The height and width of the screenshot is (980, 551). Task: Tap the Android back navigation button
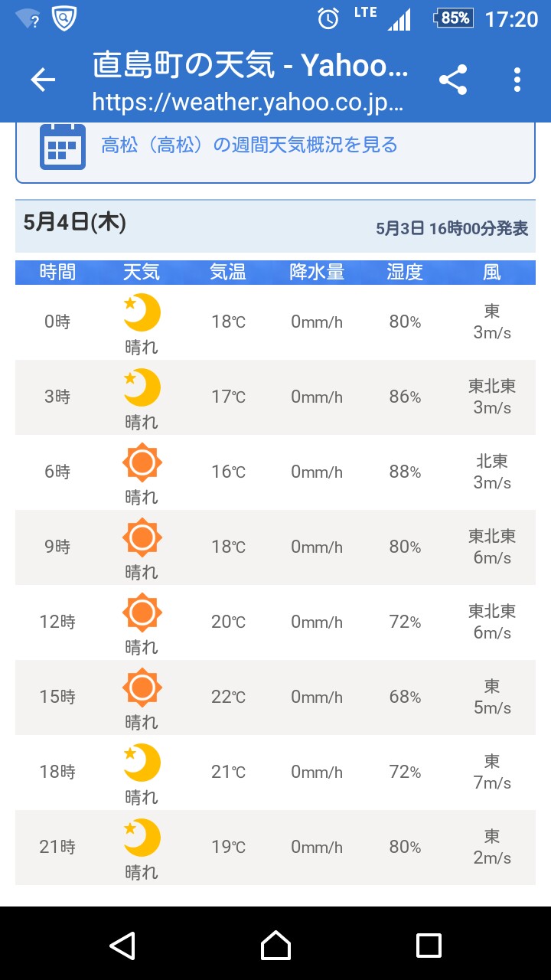point(122,946)
